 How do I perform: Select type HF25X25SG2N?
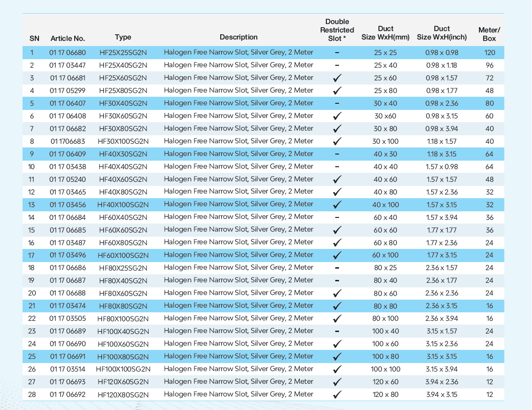(123, 53)
